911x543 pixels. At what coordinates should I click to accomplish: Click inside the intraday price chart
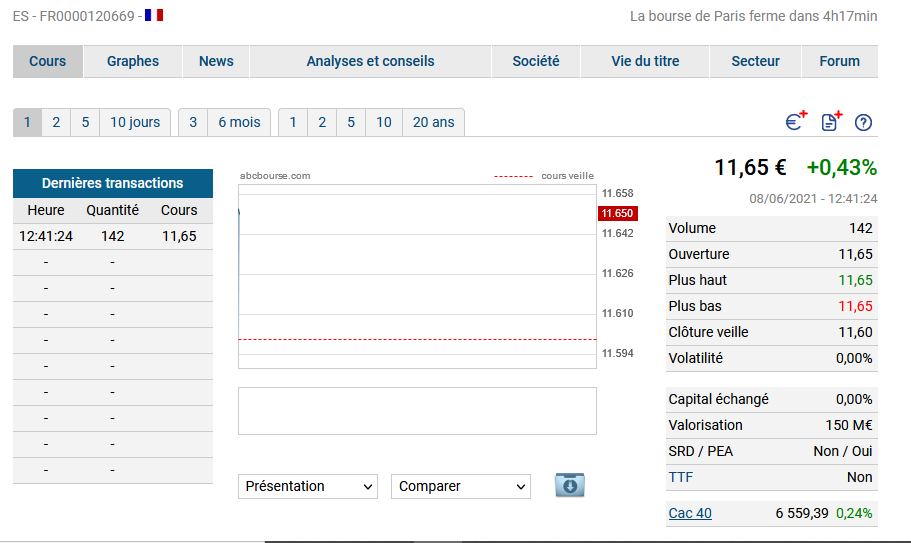pyautogui.click(x=417, y=276)
